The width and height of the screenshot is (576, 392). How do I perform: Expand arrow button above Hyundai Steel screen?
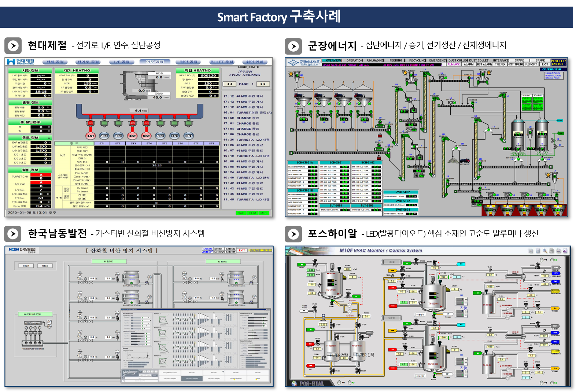(13, 46)
